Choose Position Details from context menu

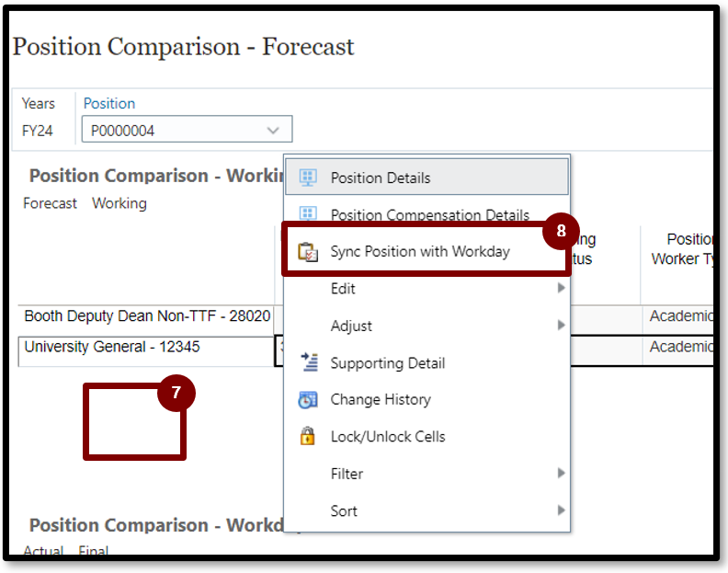[x=381, y=178]
